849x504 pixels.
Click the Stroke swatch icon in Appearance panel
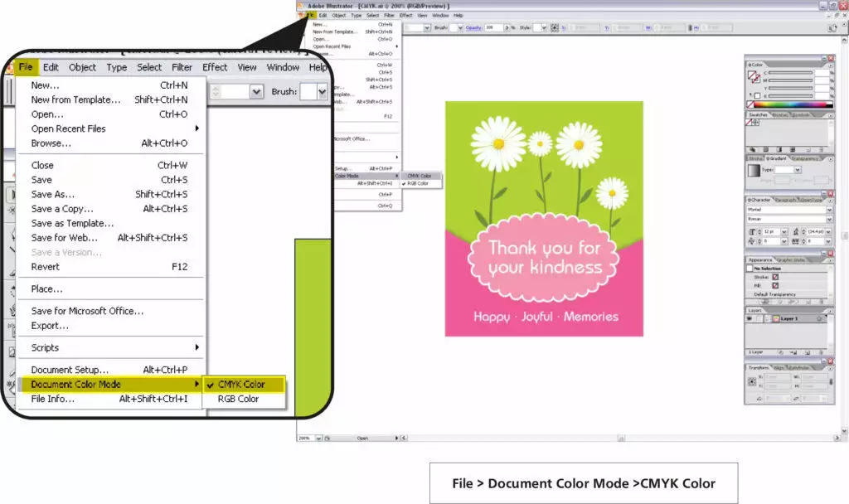[x=775, y=277]
